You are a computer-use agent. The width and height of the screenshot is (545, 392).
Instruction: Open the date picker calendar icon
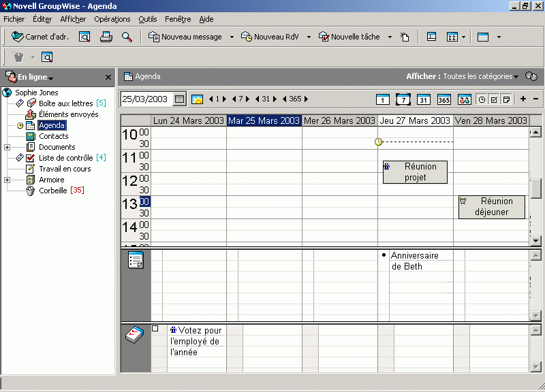178,99
